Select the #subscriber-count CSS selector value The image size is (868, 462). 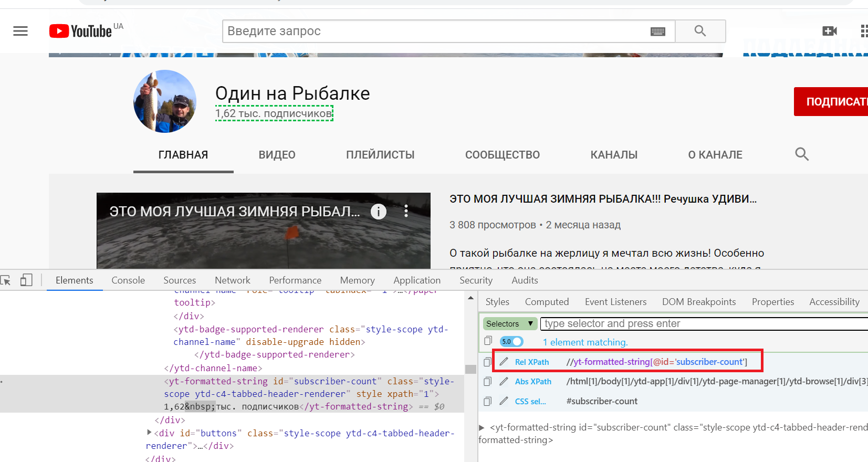click(602, 401)
